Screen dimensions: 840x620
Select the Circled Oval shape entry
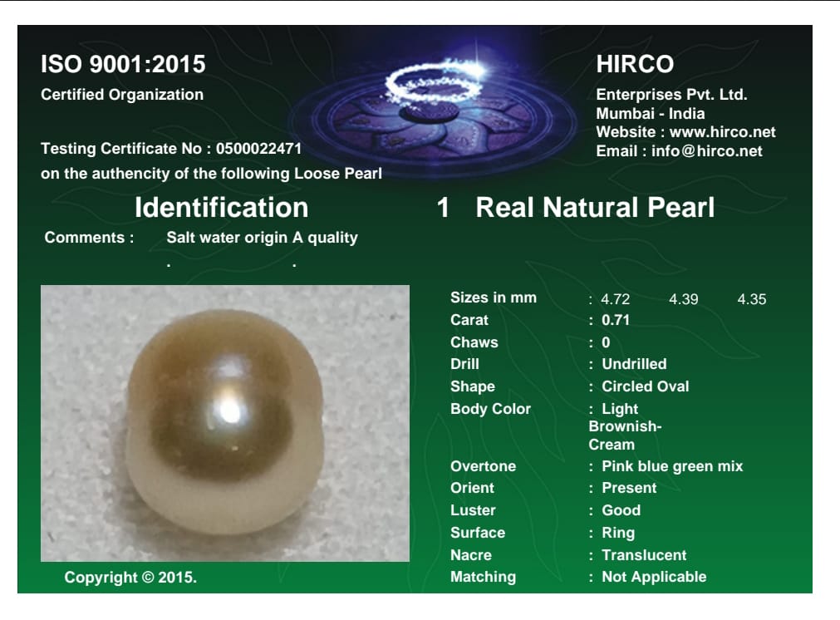coord(646,386)
